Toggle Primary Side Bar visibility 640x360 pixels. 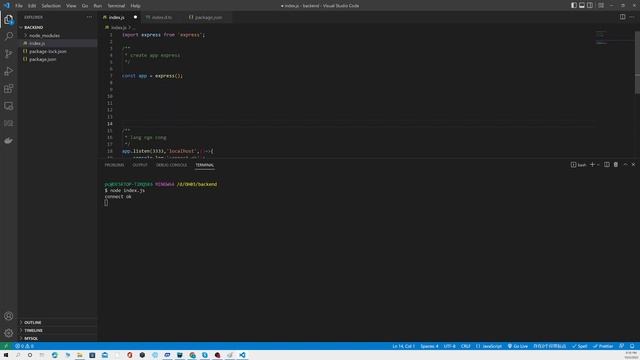(x=574, y=5)
